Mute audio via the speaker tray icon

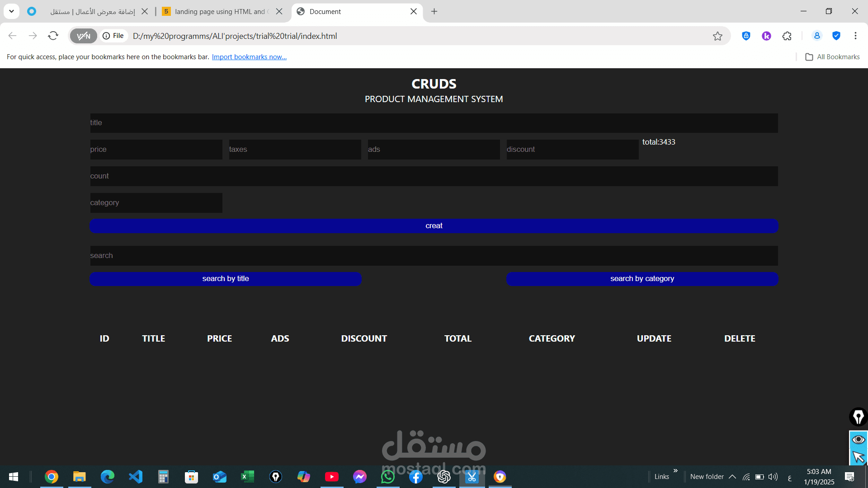(773, 477)
